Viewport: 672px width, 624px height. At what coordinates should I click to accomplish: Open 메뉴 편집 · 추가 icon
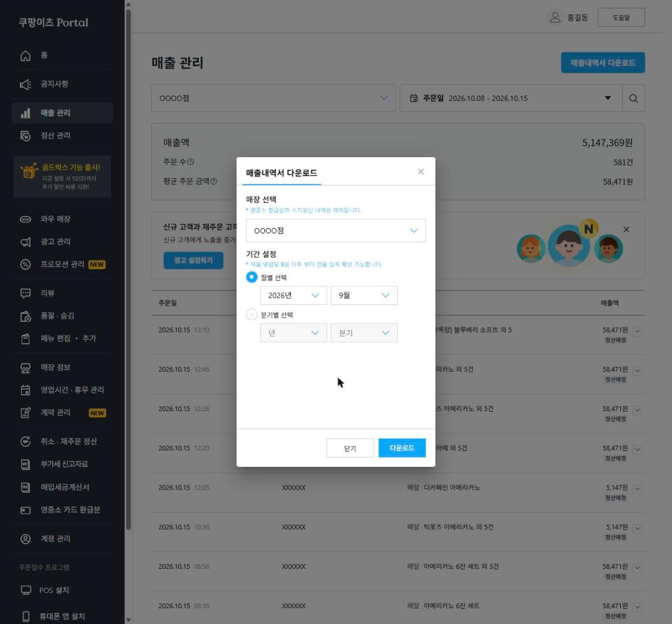tap(26, 338)
